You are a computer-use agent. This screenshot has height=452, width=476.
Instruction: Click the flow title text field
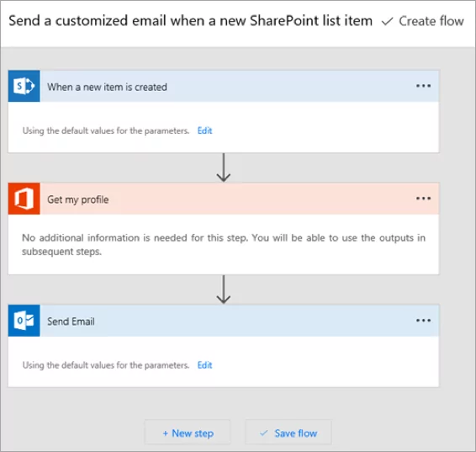[x=190, y=21]
